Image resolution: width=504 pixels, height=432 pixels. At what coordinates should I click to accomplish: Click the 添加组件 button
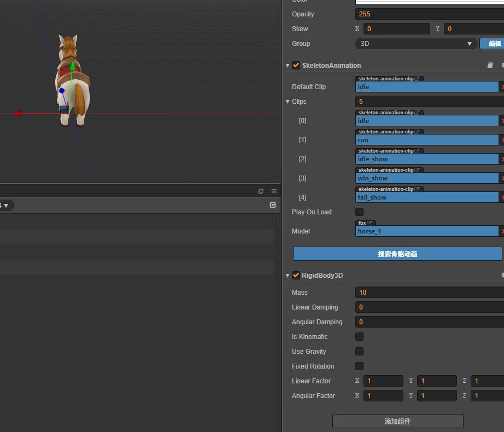[x=397, y=421]
